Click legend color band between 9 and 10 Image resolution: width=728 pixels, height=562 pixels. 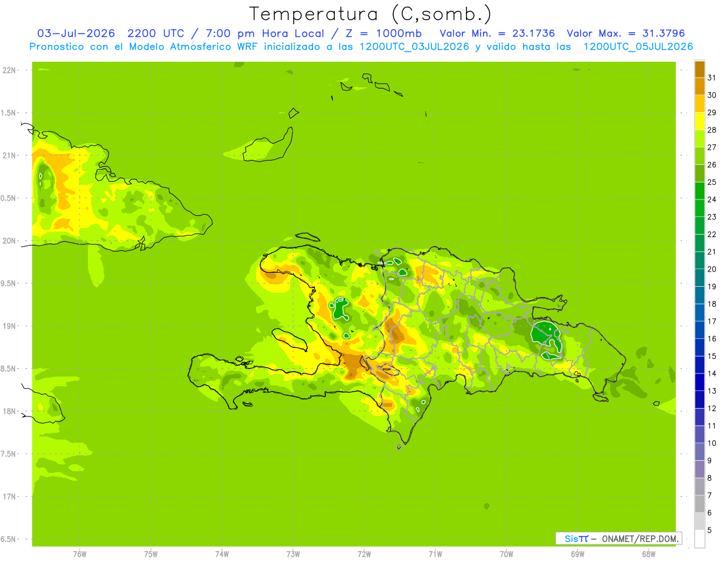(x=699, y=452)
